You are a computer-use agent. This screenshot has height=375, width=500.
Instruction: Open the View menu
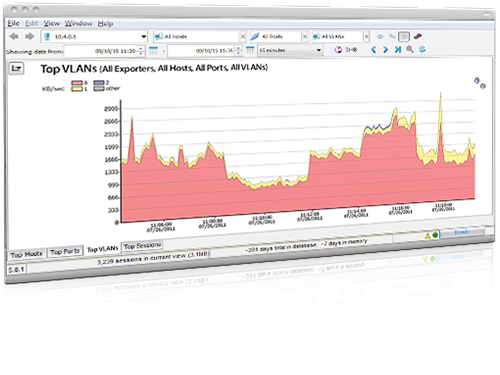[x=52, y=23]
